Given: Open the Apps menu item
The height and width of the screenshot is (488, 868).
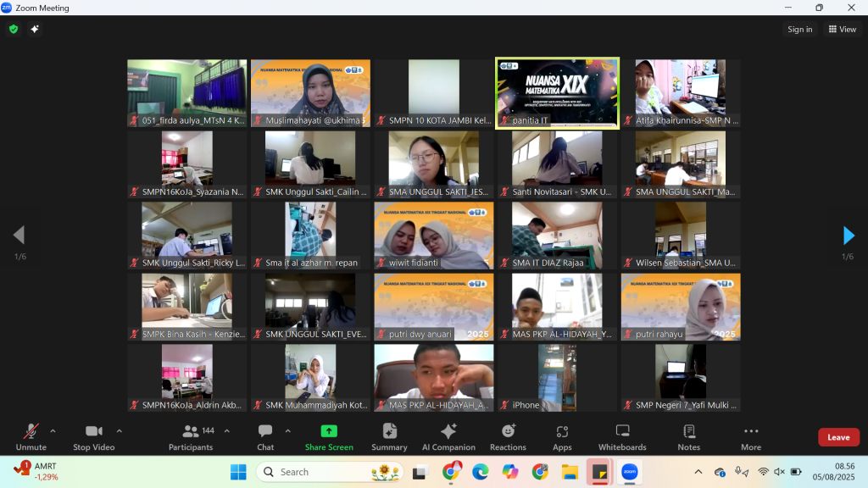Looking at the screenshot, I should [x=562, y=436].
